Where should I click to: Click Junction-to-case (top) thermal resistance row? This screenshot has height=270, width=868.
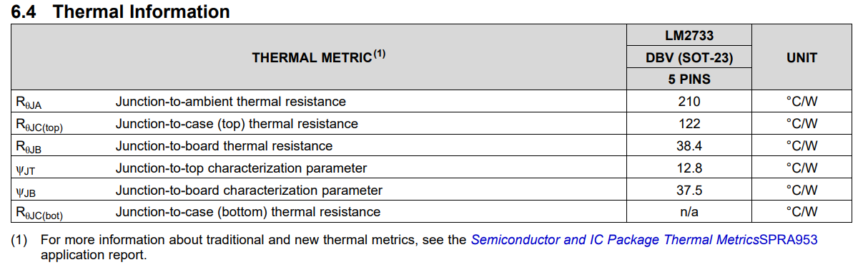pyautogui.click(x=431, y=124)
